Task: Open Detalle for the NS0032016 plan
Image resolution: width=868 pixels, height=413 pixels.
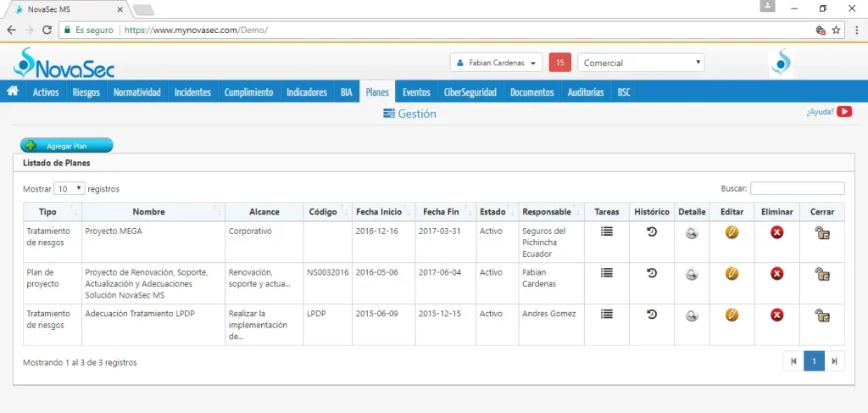Action: (x=692, y=274)
